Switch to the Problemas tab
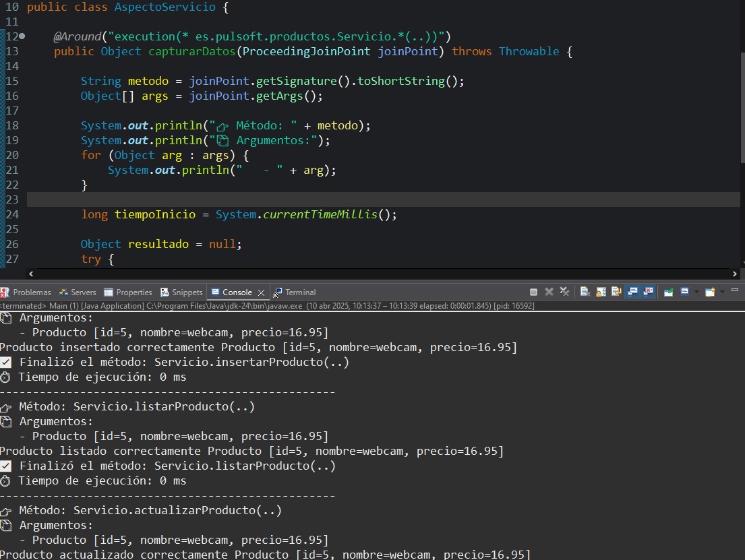The width and height of the screenshot is (745, 560). 31,292
